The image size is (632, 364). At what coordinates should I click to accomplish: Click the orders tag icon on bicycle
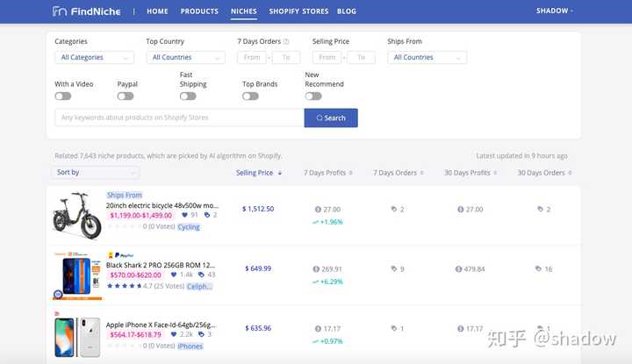[x=207, y=215]
